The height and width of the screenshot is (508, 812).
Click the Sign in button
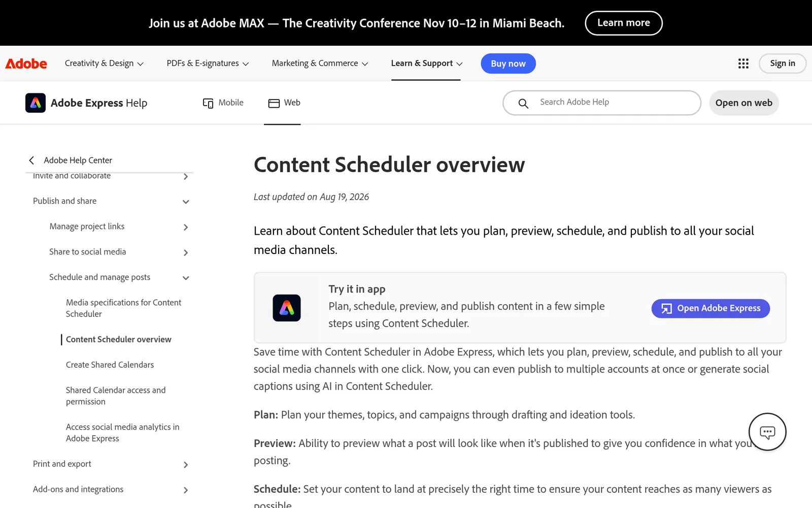[782, 63]
